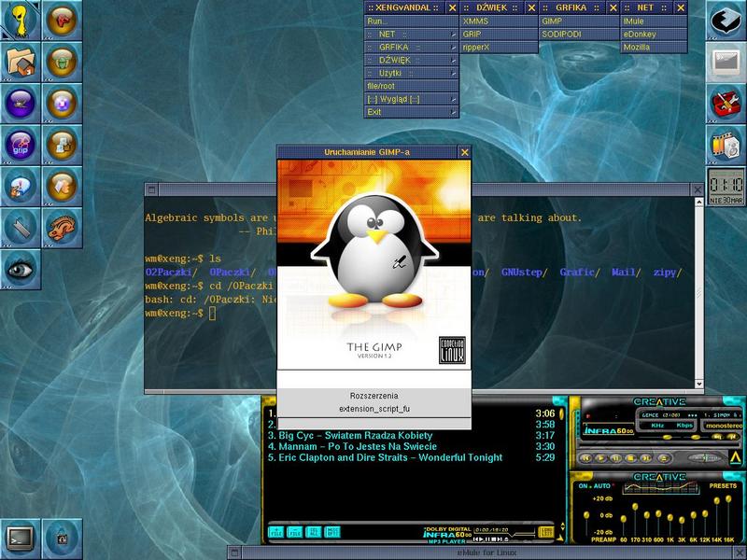This screenshot has width=747, height=560.
Task: Click the gold orb with stacked documents icon
Action: 62,145
